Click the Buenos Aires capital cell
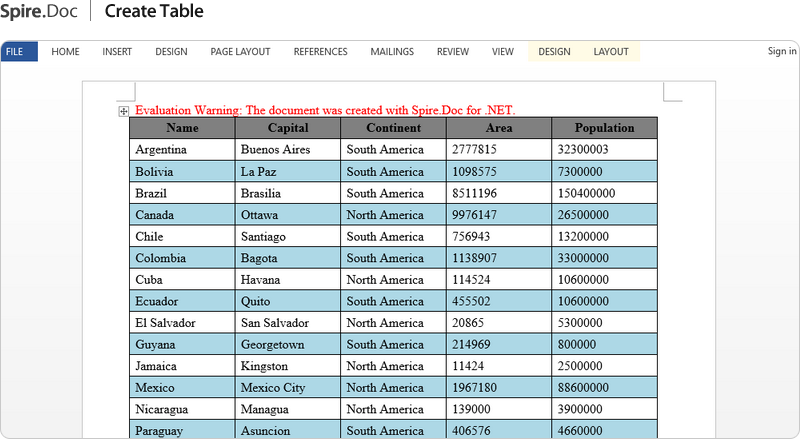 pos(275,150)
